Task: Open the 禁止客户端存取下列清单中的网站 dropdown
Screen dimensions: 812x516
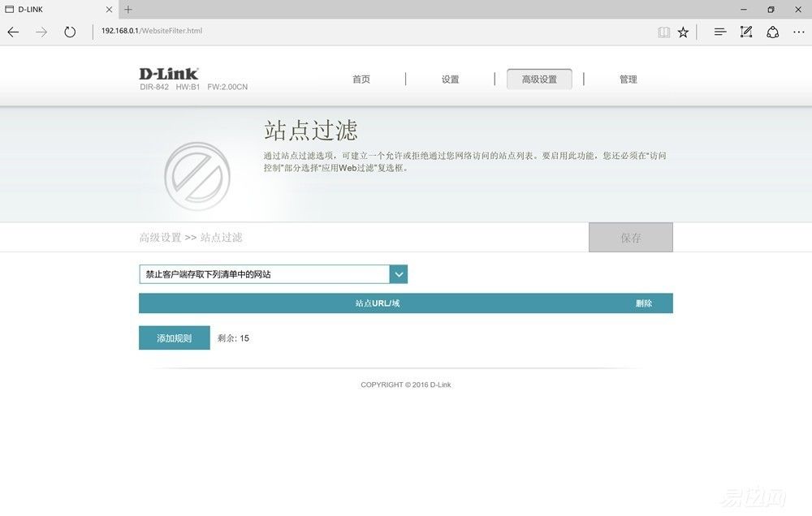Action: coord(273,274)
